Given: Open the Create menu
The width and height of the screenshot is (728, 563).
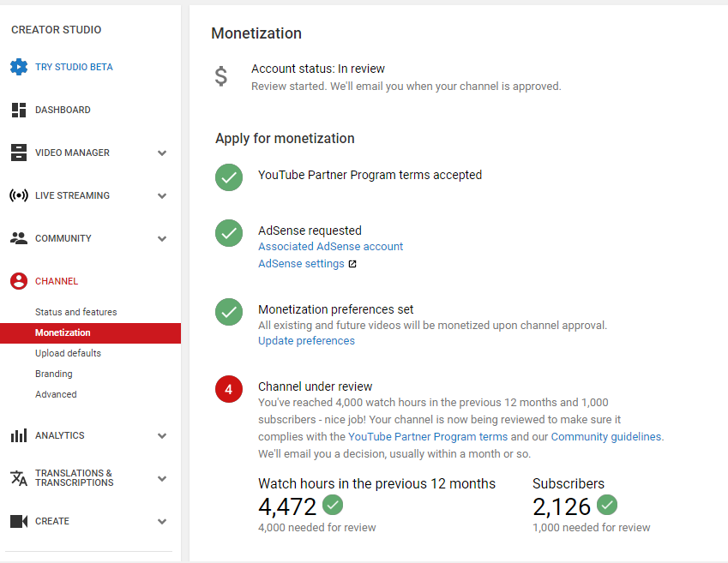Looking at the screenshot, I should [x=52, y=521].
